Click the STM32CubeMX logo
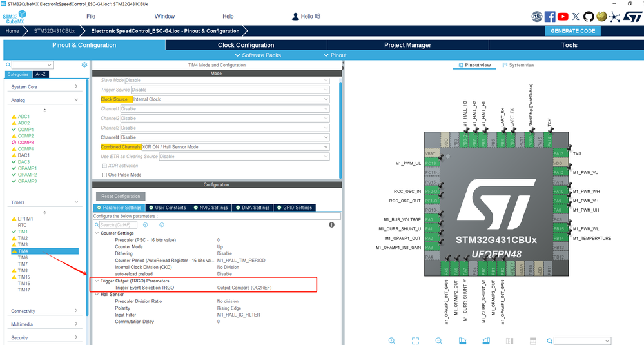 click(15, 17)
